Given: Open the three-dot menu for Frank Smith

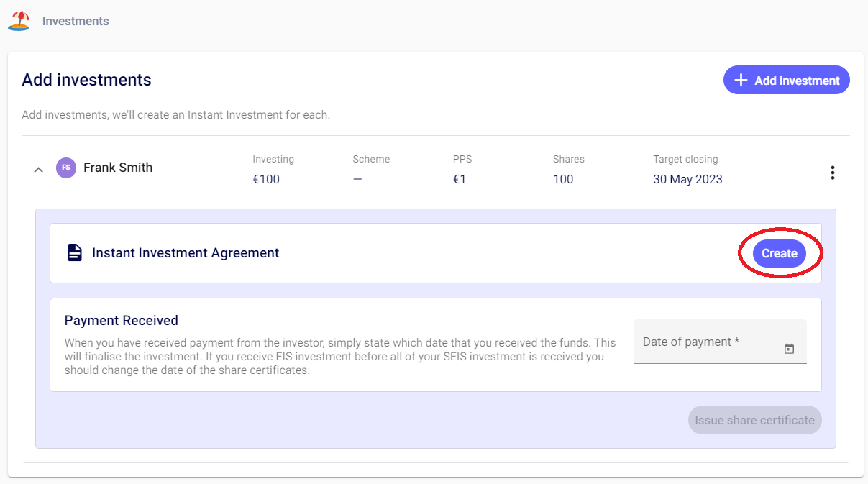Looking at the screenshot, I should click(832, 173).
